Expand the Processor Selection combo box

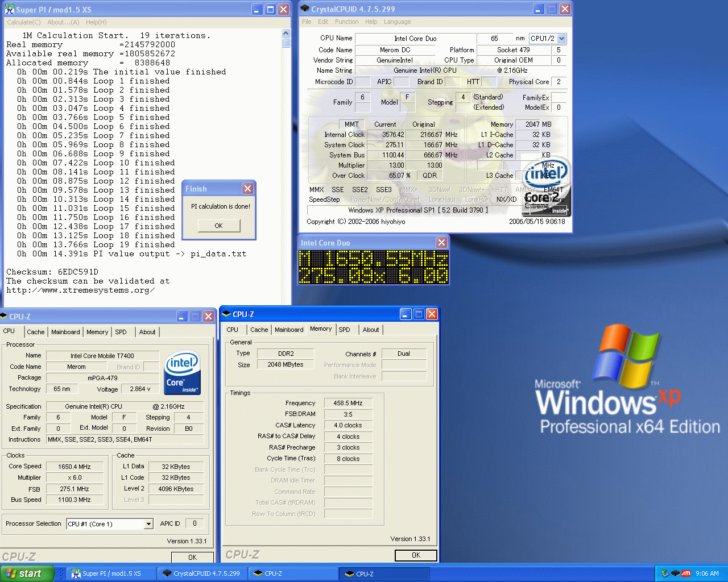pyautogui.click(x=148, y=524)
